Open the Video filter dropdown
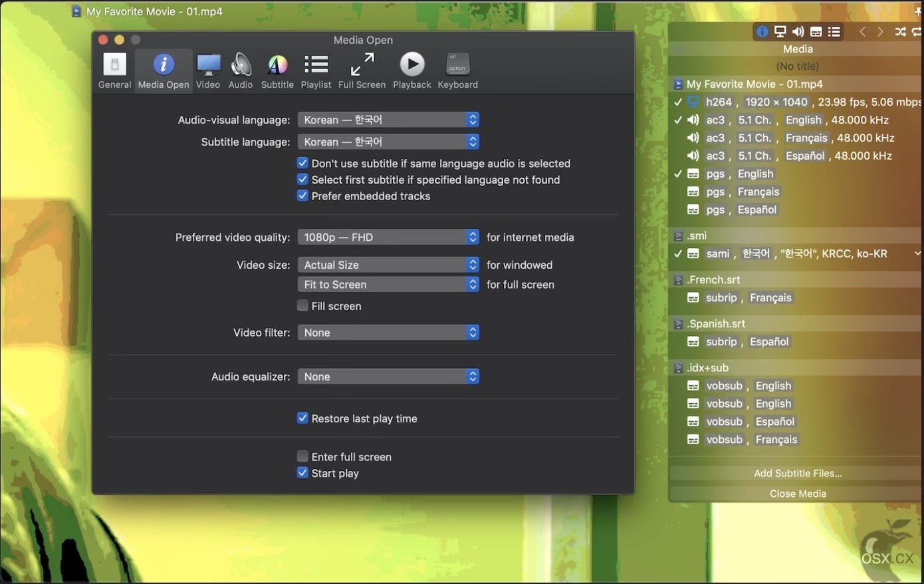The width and height of the screenshot is (924, 584). coord(388,333)
